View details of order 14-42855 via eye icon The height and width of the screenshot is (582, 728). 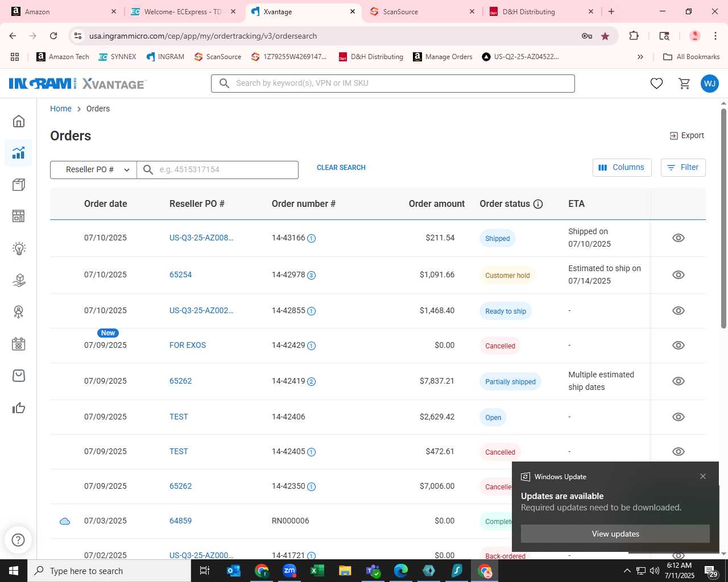tap(679, 311)
